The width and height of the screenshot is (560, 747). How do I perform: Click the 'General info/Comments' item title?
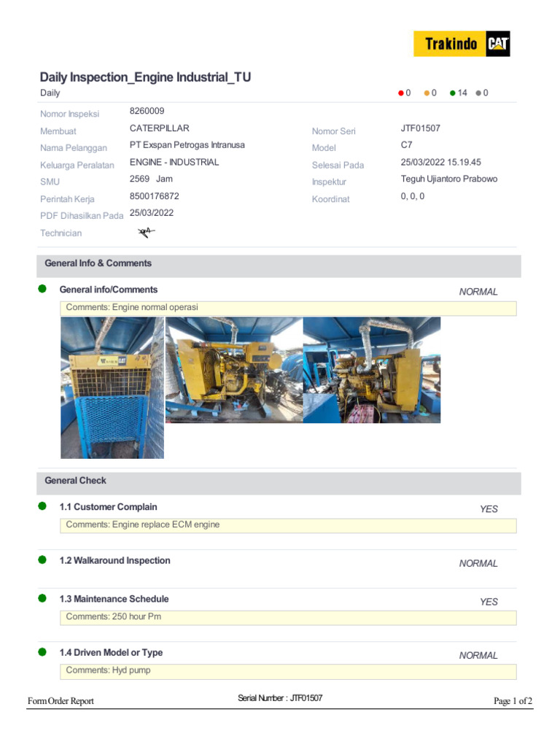[x=109, y=290]
